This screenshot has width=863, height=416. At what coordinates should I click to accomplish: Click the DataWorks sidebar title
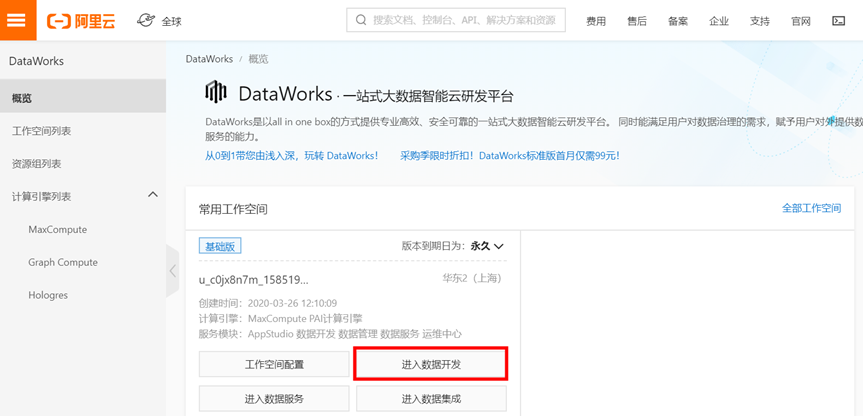click(36, 61)
